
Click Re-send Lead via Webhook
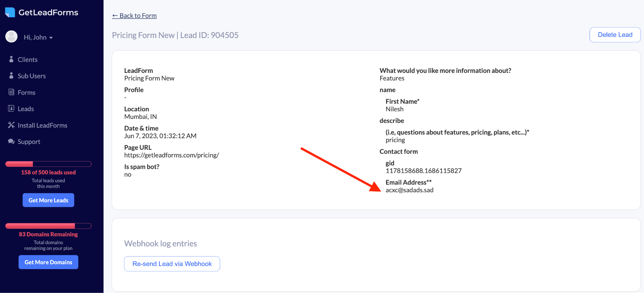pos(172,263)
